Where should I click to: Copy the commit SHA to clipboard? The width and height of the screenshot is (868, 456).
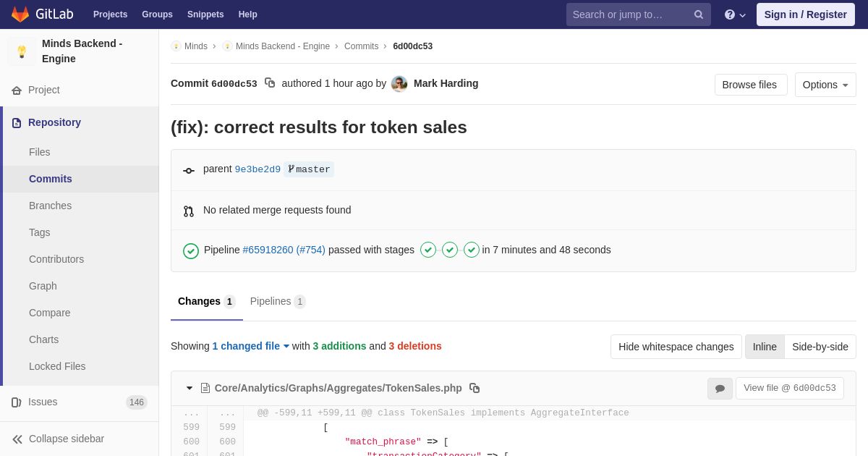[x=270, y=83]
